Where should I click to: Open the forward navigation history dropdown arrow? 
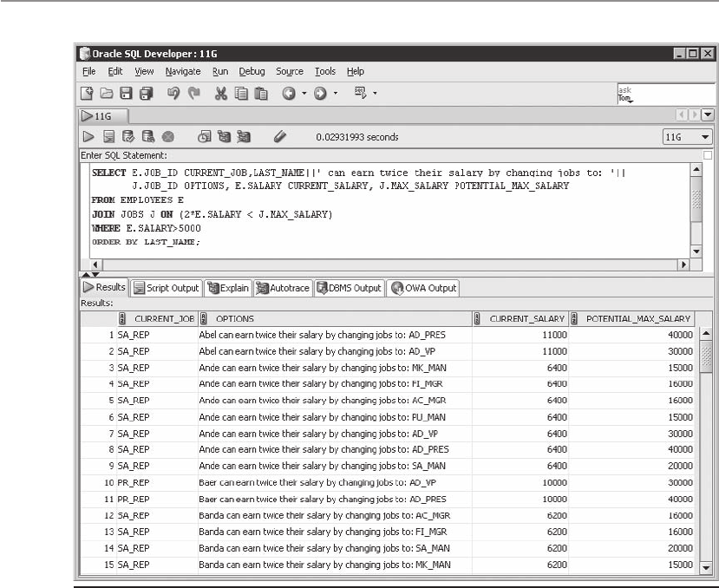click(335, 93)
